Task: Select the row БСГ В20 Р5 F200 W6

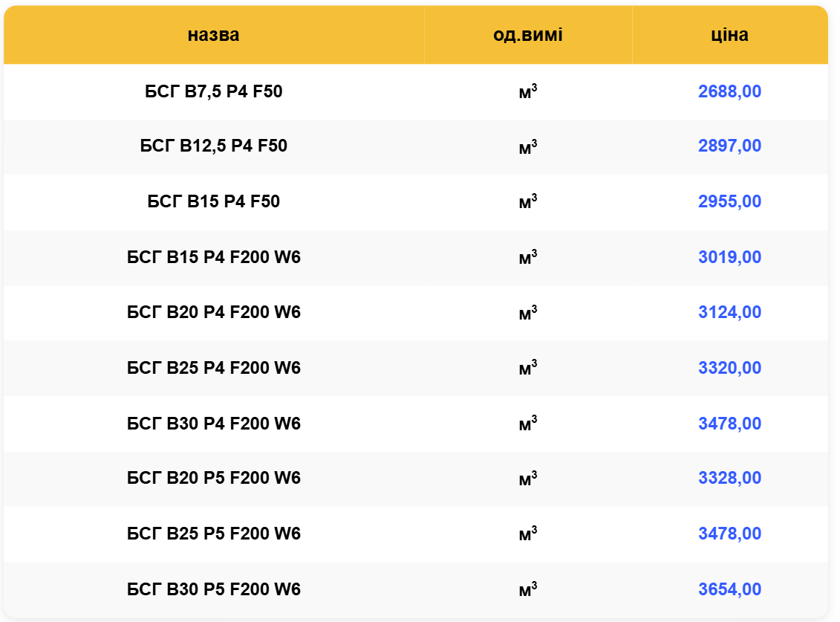Action: coord(213,478)
